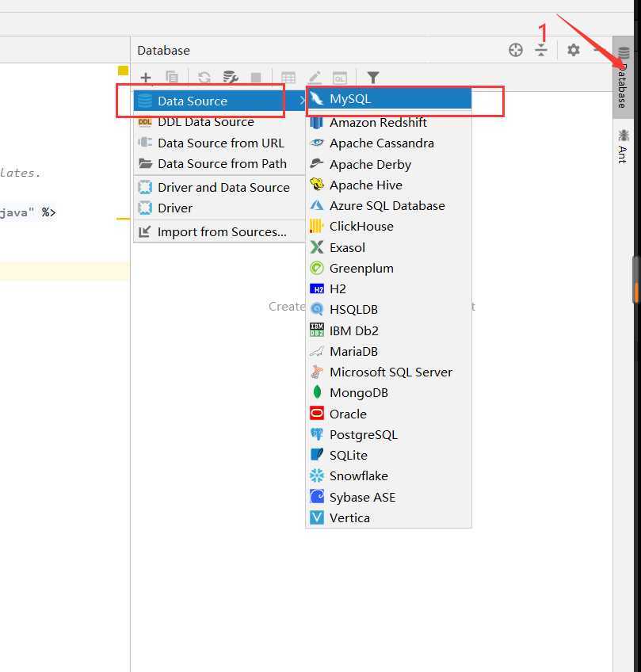The width and height of the screenshot is (641, 672).
Task: Click the Edit (pencil) toolbar icon
Action: 315,78
